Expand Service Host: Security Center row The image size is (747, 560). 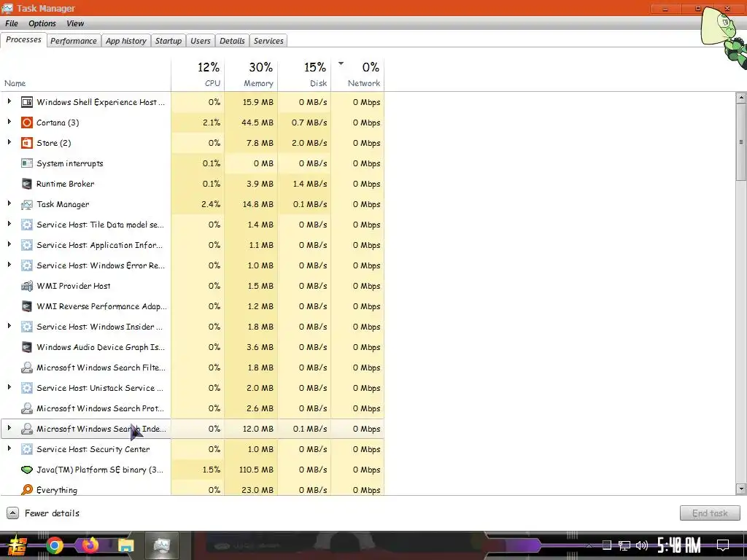click(x=9, y=448)
